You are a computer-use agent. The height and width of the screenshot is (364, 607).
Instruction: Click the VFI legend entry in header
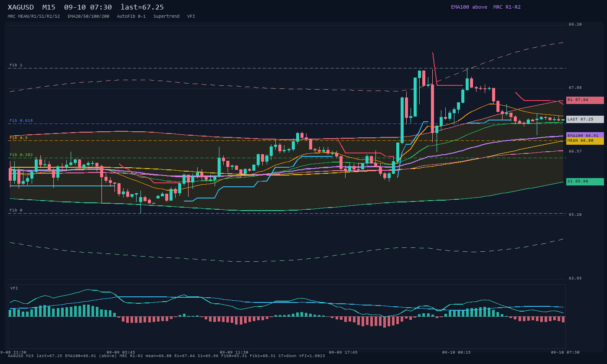pos(191,16)
